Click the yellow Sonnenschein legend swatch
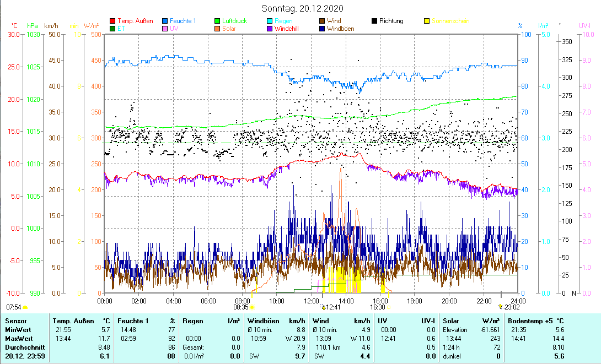This screenshot has height=364, width=601. pos(426,21)
